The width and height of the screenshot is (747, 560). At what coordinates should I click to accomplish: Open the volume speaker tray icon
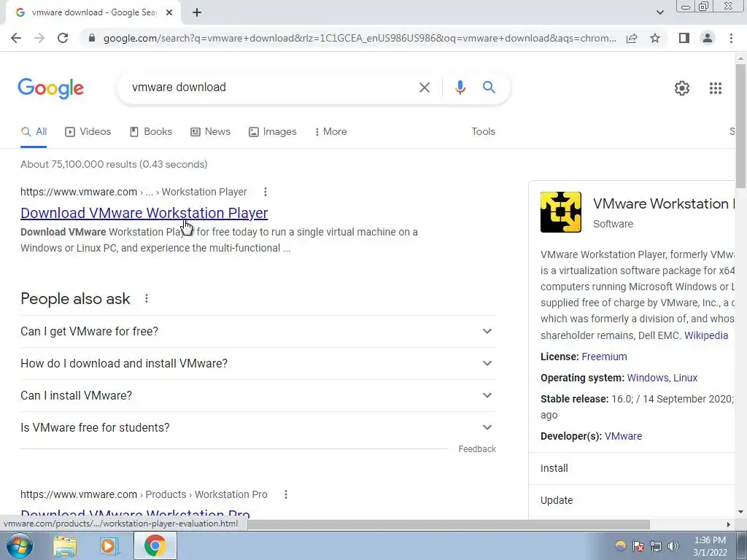point(673,546)
